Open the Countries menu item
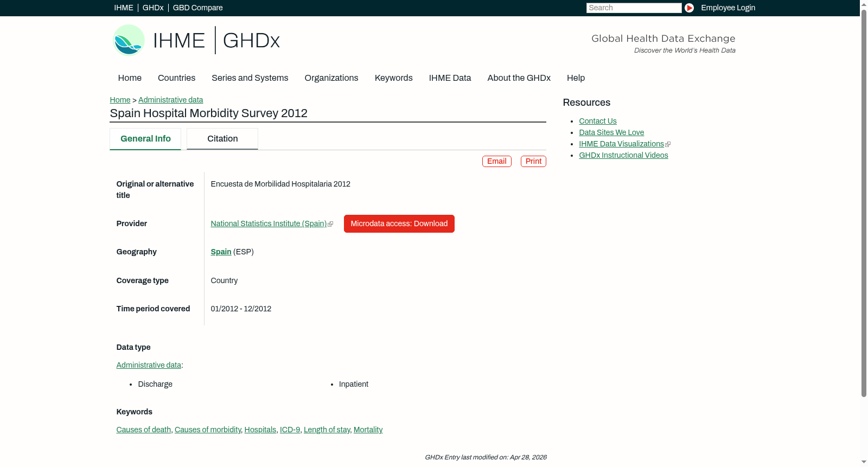The width and height of the screenshot is (868, 467). click(x=176, y=78)
